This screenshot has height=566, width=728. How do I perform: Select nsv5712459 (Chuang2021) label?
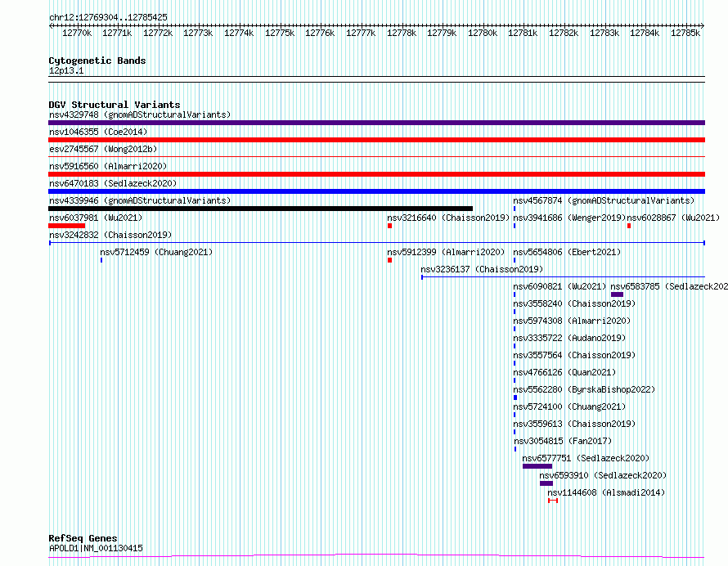click(156, 252)
